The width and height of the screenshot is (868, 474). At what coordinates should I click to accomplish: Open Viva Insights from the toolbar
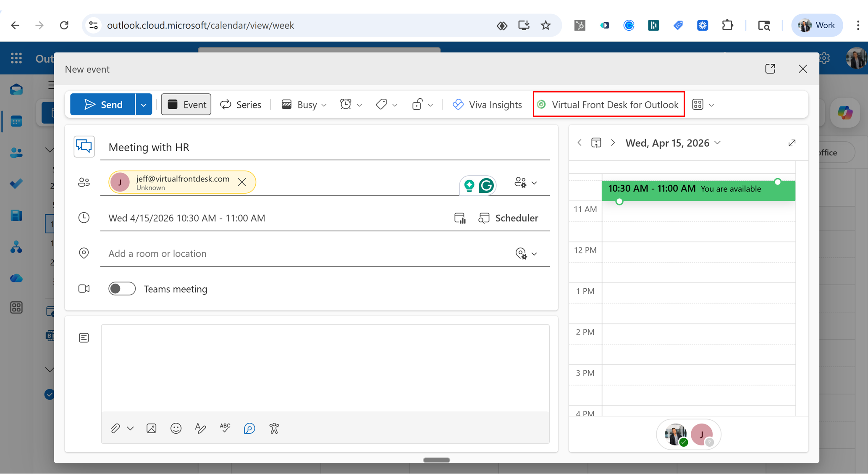[x=487, y=104]
